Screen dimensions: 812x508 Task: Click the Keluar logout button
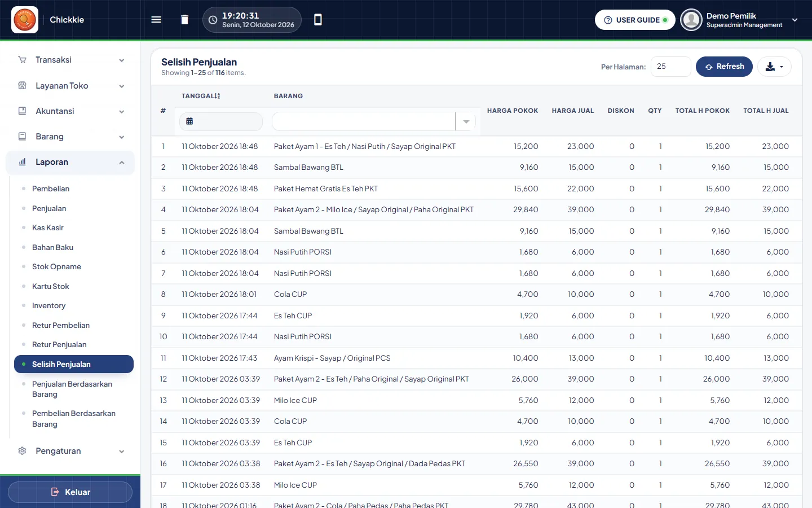coord(70,492)
